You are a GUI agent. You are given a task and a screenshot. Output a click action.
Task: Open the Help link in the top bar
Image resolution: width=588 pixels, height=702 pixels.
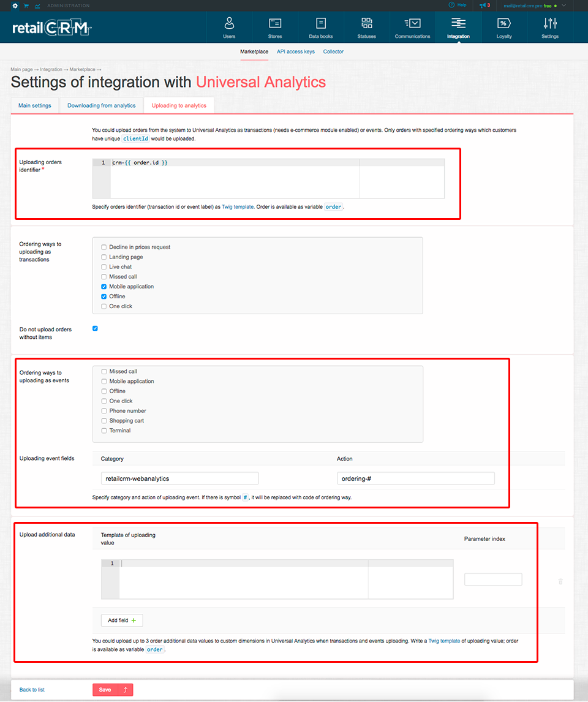pos(458,6)
